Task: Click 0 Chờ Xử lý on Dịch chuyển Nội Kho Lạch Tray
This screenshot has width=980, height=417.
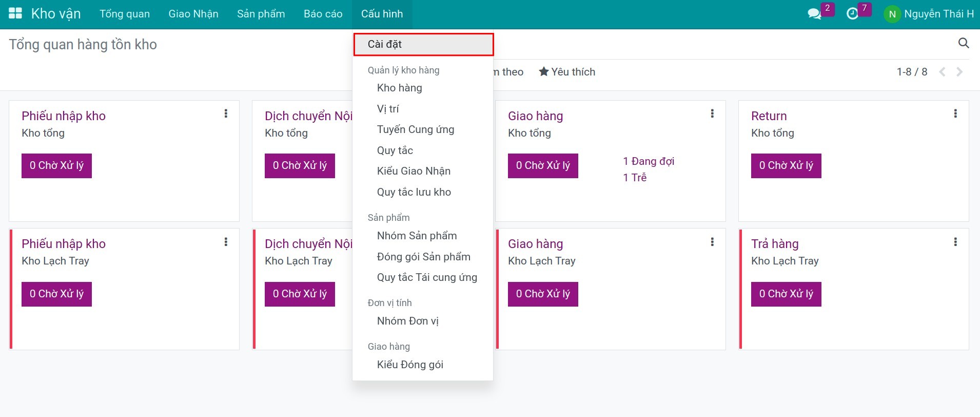Action: (x=300, y=294)
